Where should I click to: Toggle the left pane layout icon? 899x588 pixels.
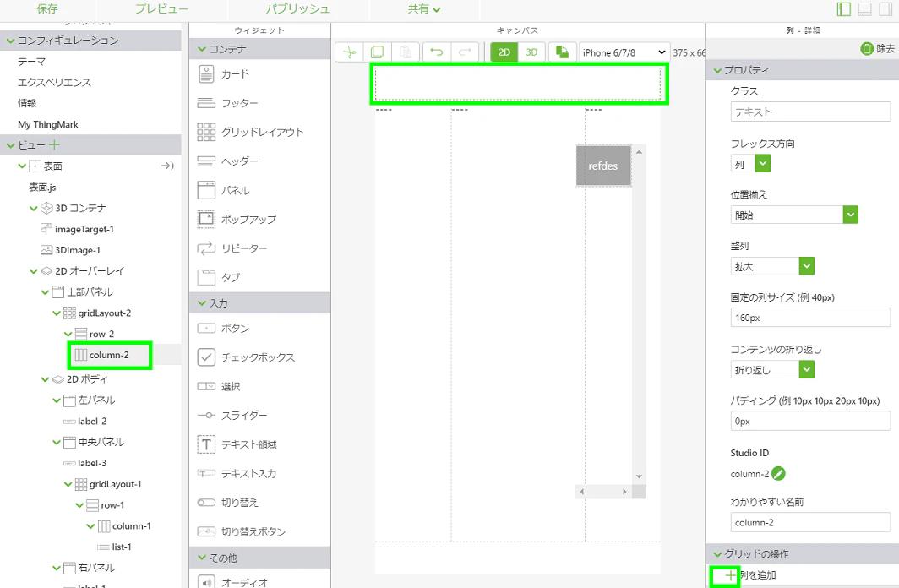843,9
